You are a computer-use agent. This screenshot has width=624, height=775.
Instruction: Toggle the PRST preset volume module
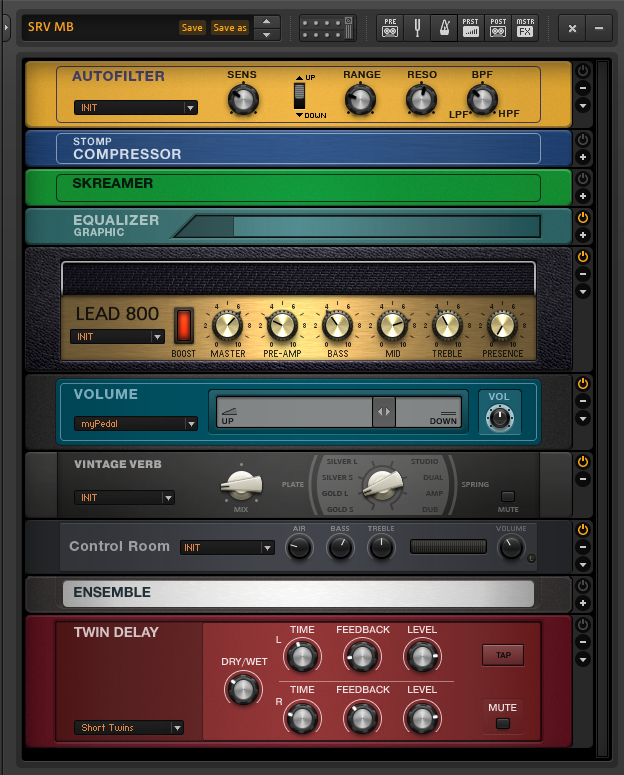(x=471, y=28)
